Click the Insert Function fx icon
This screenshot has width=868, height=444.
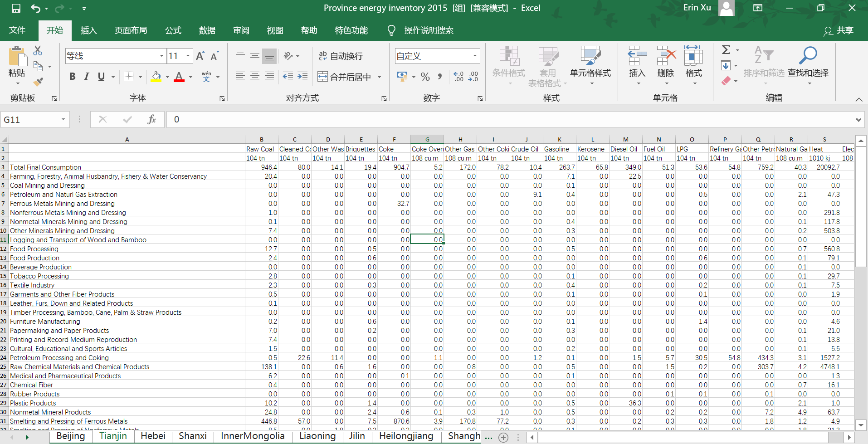(151, 119)
